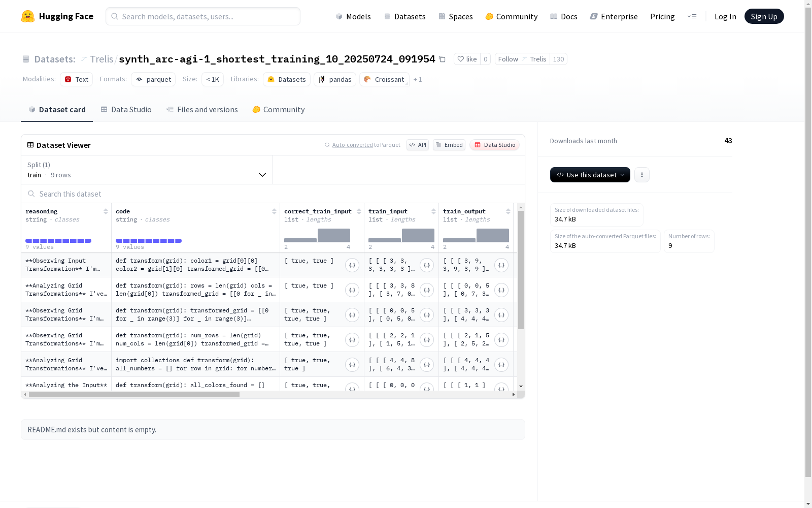Focus the Search models, datasets, users field
Viewport: 812px width, 508px height.
click(203, 16)
